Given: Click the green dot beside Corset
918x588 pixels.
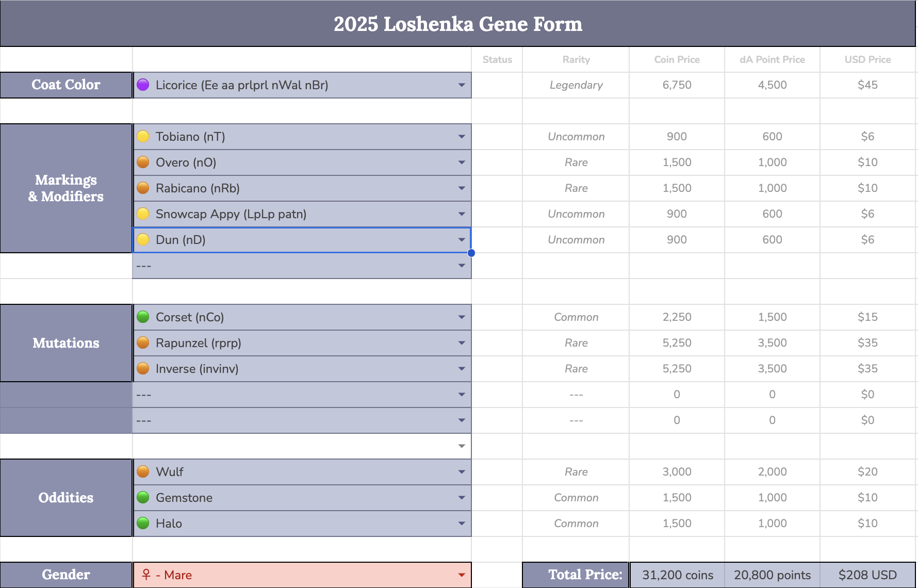Looking at the screenshot, I should tap(143, 317).
